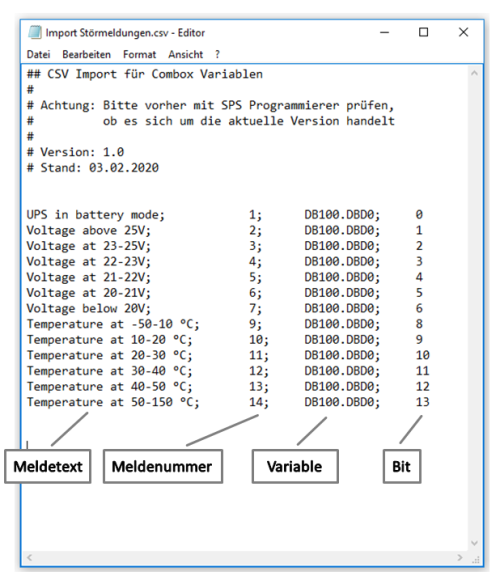
Task: Click the window resize grip corner
Action: point(475,559)
